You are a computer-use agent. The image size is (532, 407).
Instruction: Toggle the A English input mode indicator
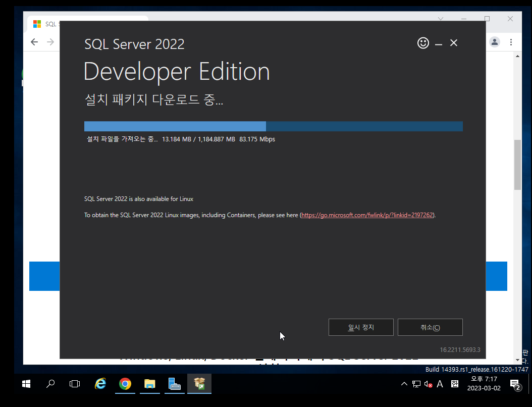coord(440,384)
